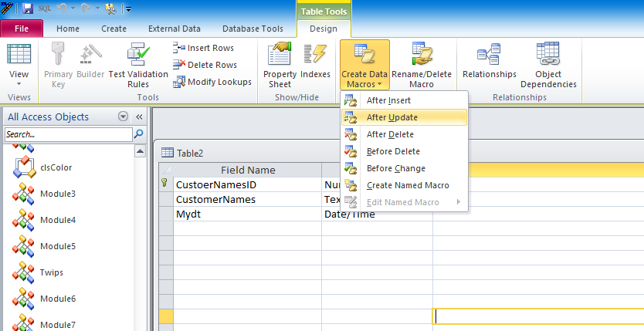Click the Undo arrow in quick access toolbar
Image resolution: width=644 pixels, height=331 pixels.
61,8
